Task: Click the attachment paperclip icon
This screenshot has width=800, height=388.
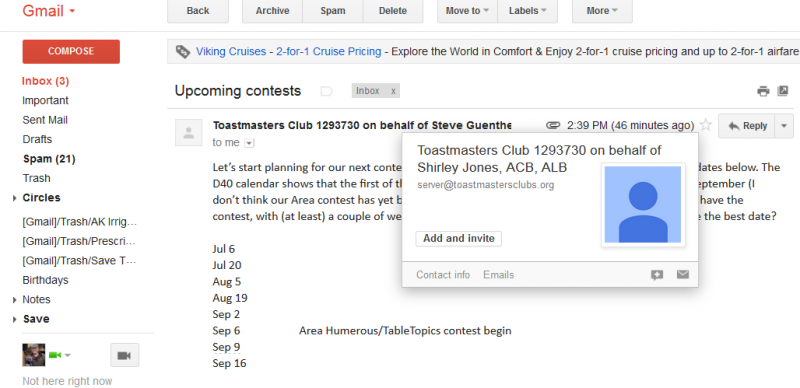Action: tap(553, 125)
